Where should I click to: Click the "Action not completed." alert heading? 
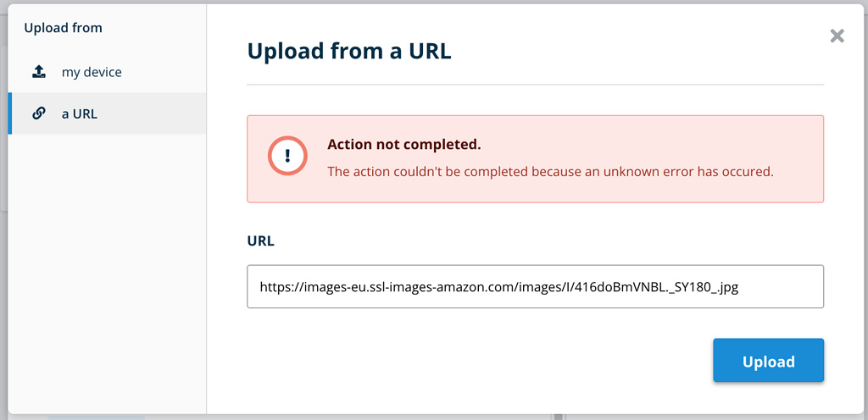click(403, 144)
